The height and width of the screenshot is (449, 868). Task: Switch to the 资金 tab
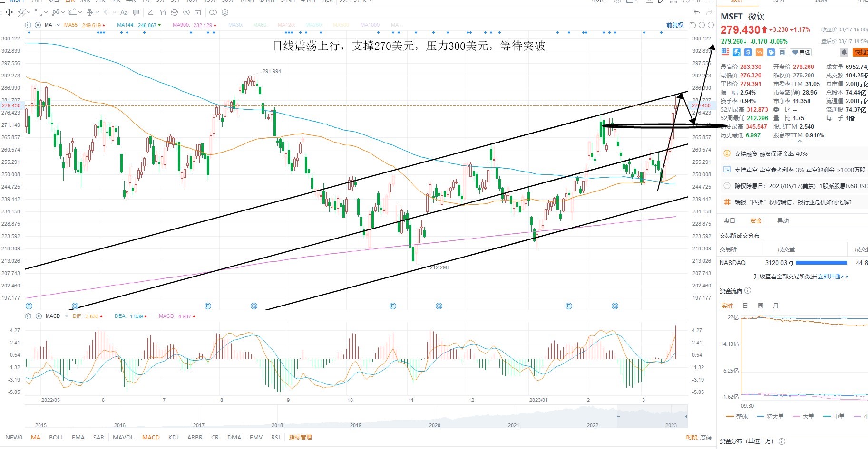click(756, 221)
